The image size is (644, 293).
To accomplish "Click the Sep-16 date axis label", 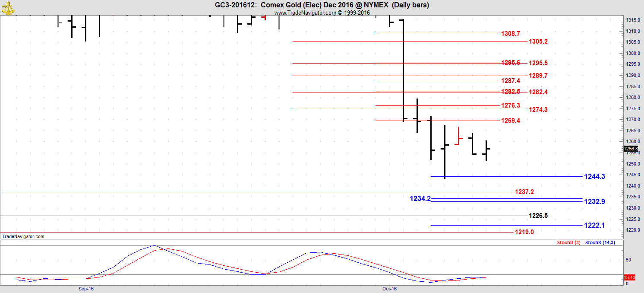I will [x=86, y=288].
